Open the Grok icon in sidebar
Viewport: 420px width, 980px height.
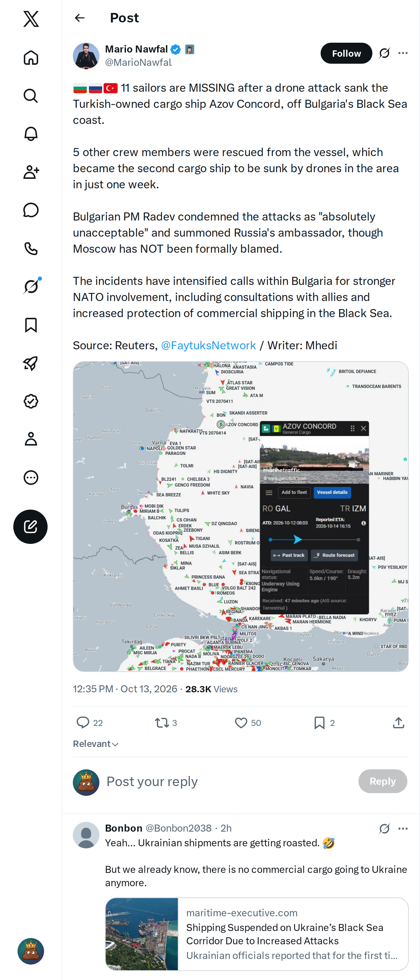[31, 286]
